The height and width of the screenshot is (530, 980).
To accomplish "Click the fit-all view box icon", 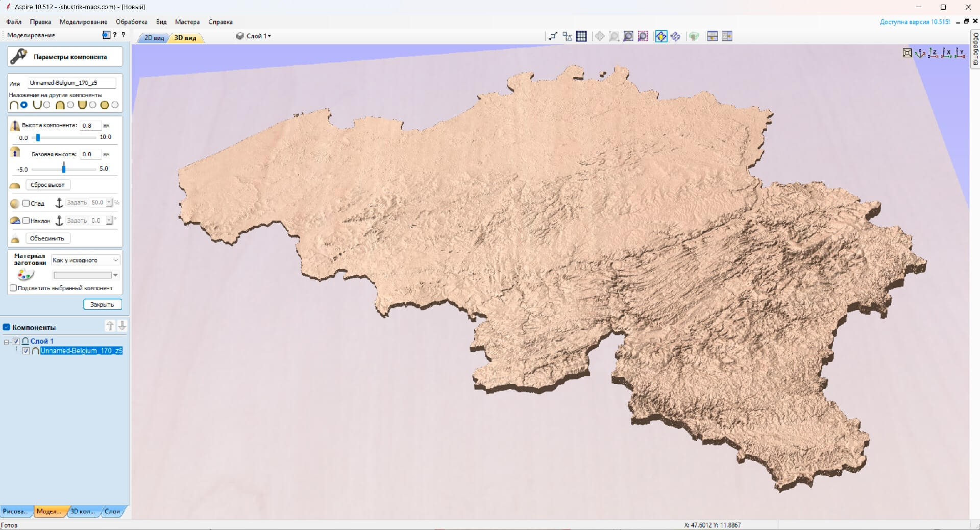I will click(x=907, y=53).
